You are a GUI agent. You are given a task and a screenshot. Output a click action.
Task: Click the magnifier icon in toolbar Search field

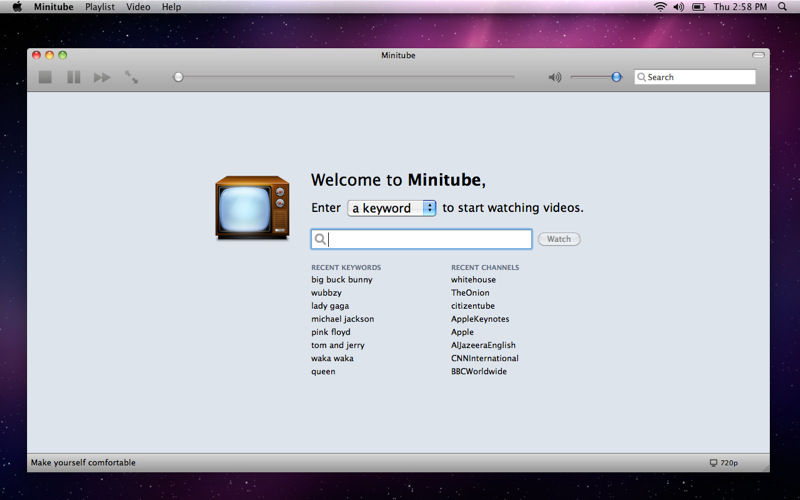[641, 77]
